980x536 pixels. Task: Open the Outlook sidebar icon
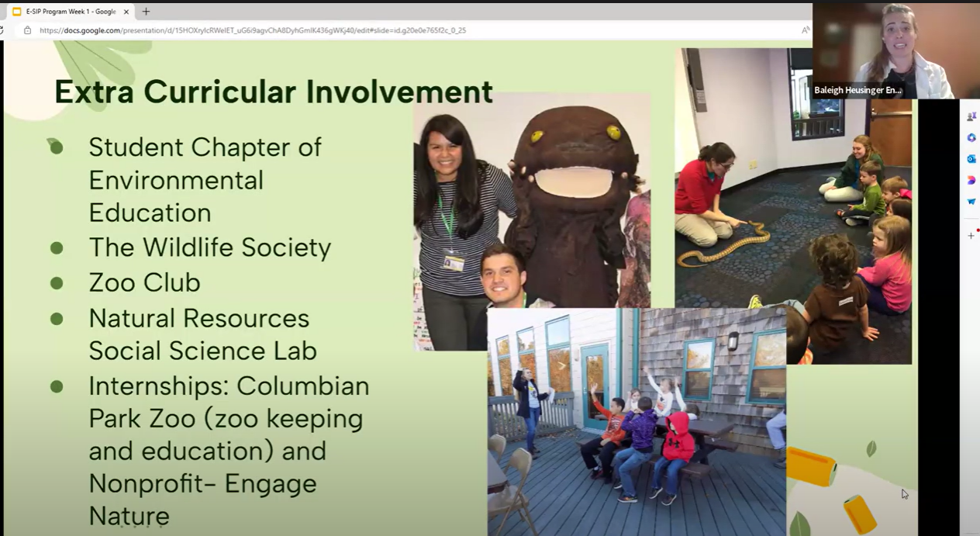(971, 159)
